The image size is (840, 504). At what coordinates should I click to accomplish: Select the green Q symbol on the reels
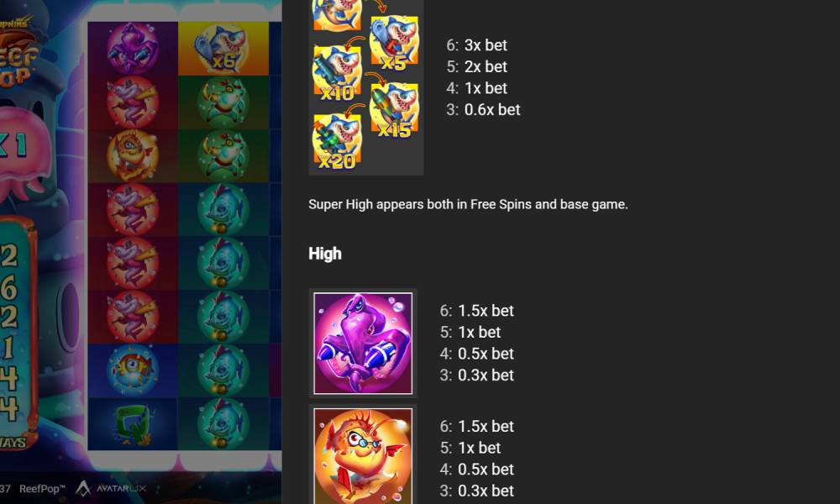(x=133, y=423)
